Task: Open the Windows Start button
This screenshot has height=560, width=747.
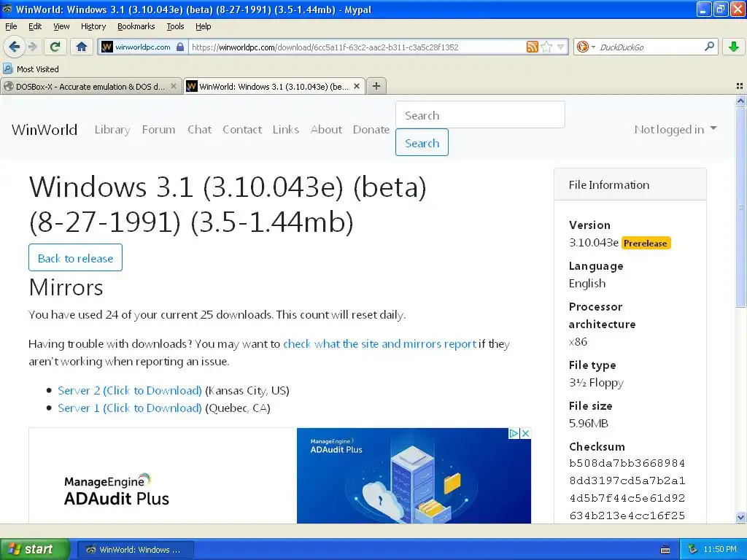Action: coord(35,549)
